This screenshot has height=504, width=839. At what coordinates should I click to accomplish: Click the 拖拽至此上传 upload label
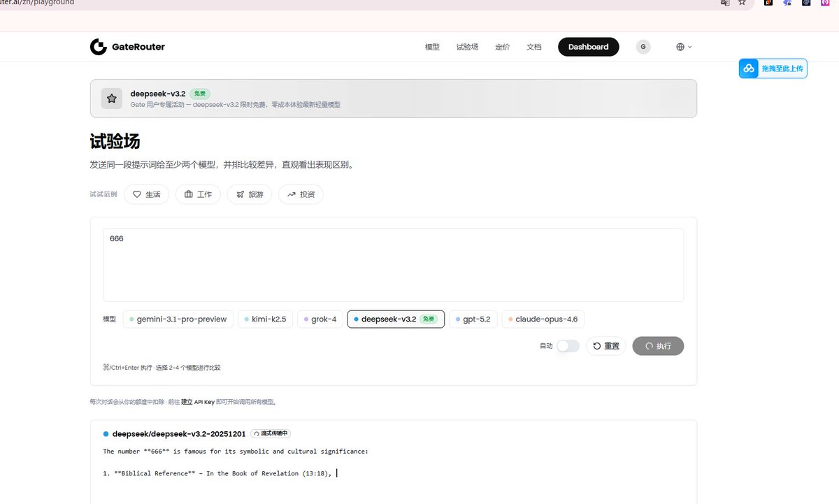tap(782, 69)
